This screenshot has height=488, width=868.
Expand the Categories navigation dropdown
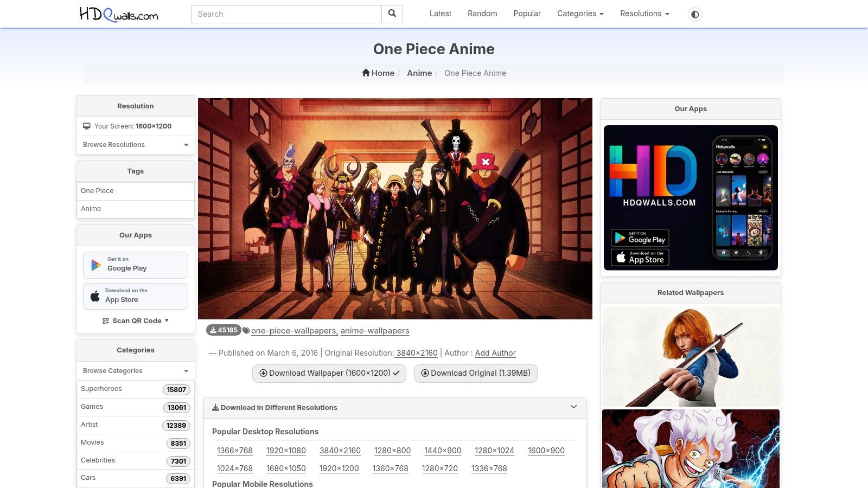pyautogui.click(x=580, y=14)
